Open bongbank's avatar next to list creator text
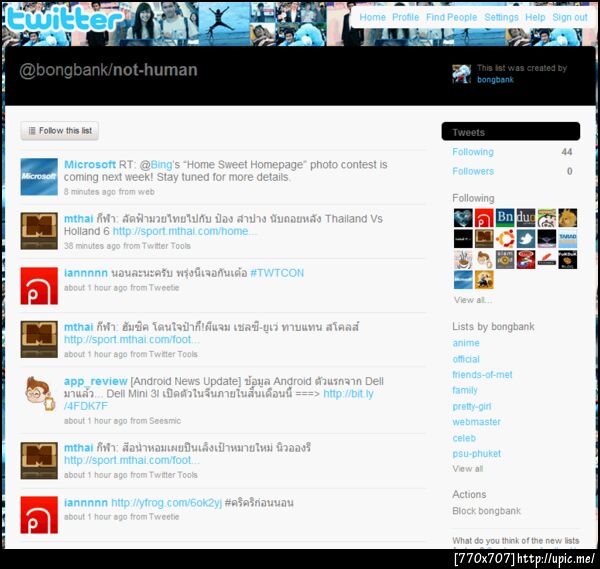 461,74
